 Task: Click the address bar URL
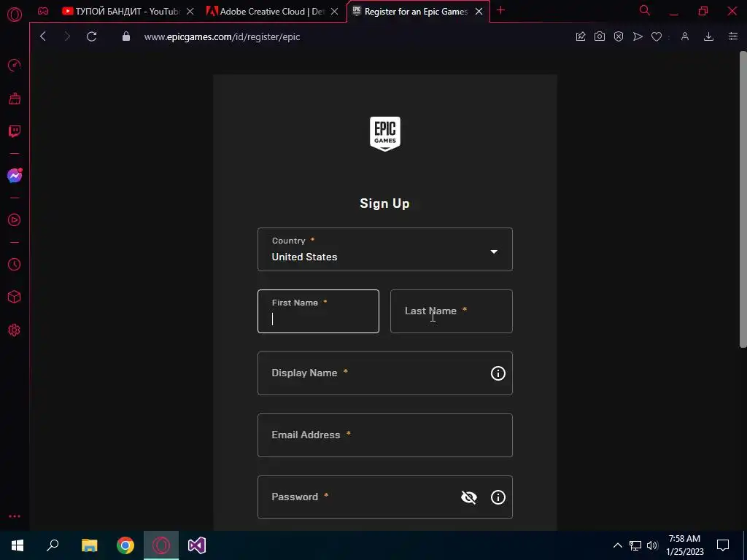click(222, 36)
